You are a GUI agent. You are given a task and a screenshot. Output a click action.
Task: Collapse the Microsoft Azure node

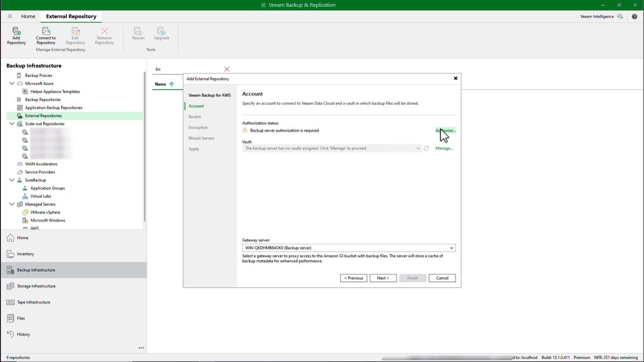(x=12, y=83)
